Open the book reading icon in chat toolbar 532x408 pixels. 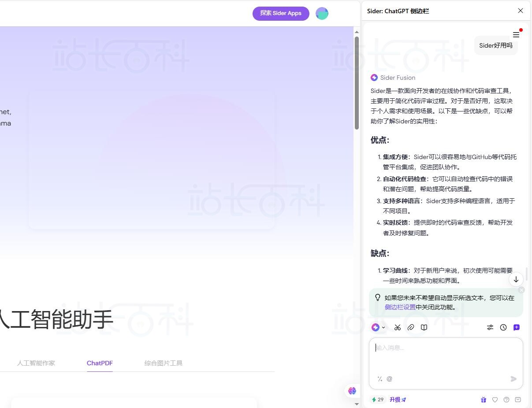[x=424, y=327]
